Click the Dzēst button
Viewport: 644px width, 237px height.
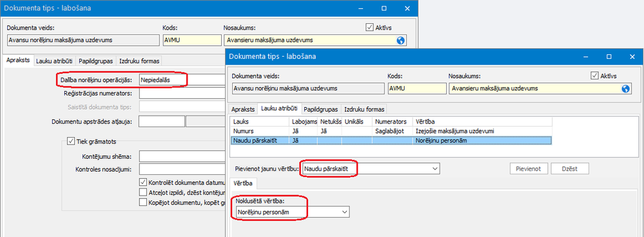570,169
